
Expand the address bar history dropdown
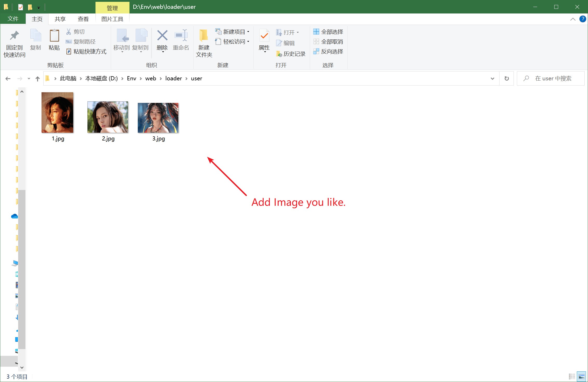[492, 79]
